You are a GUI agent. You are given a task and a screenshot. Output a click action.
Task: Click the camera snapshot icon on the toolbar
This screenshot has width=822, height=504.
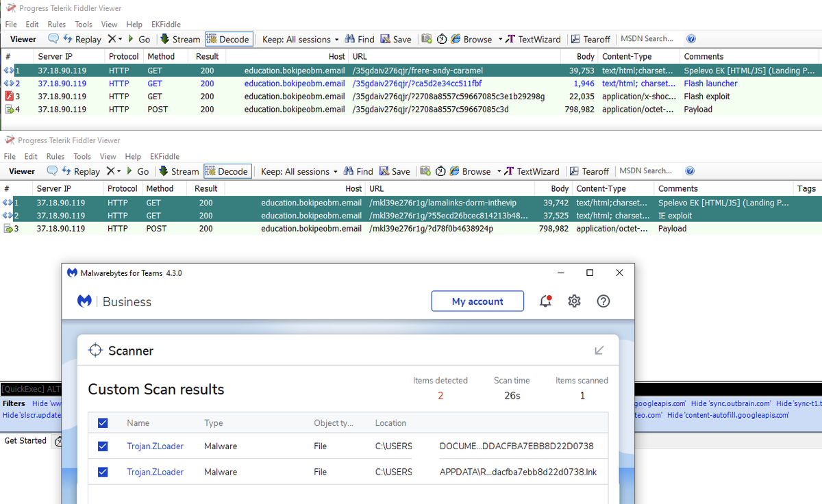[x=426, y=39]
